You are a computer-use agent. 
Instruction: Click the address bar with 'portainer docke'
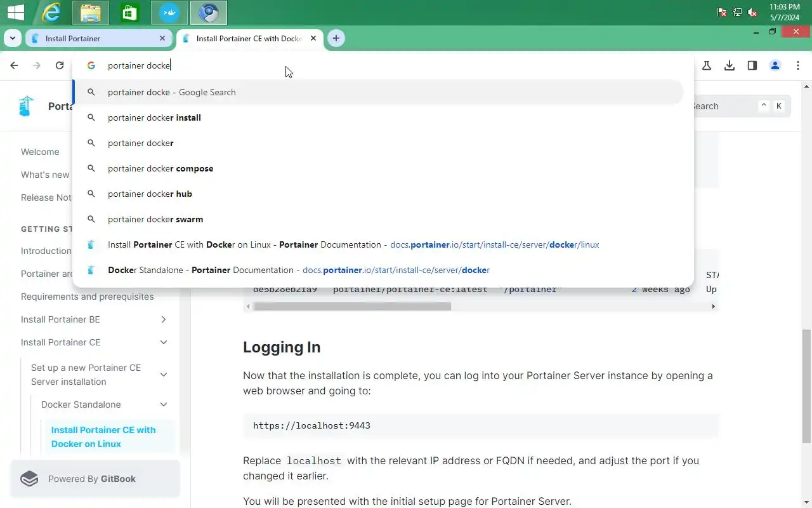[x=383, y=65]
